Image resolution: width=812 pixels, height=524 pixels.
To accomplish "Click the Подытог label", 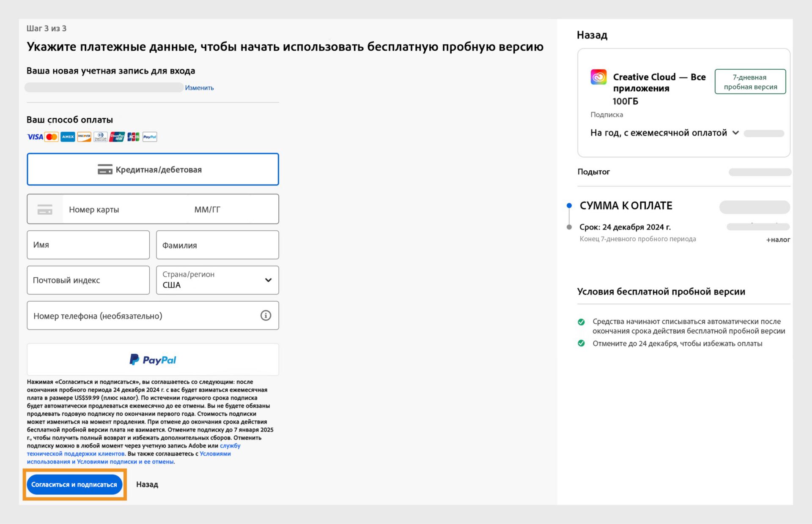I will pos(594,172).
